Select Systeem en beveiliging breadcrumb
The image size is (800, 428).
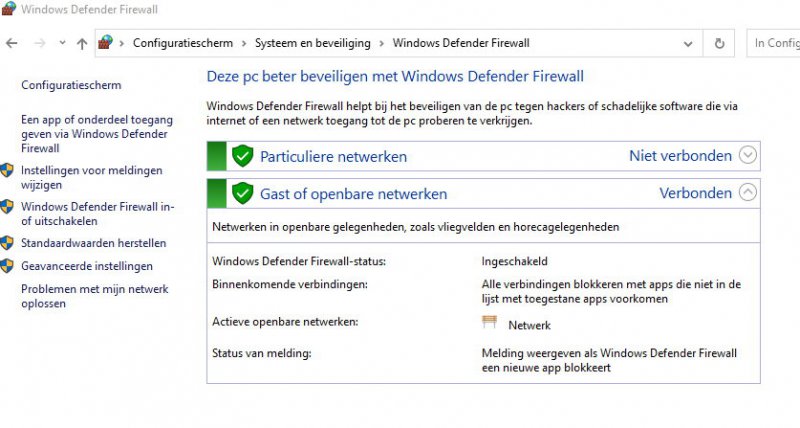tap(312, 43)
